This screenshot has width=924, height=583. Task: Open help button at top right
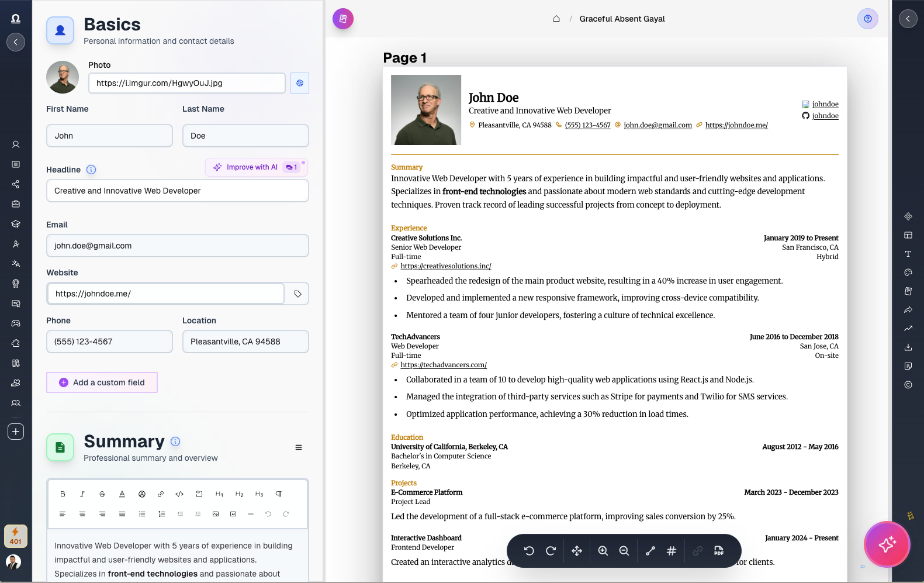coord(868,19)
